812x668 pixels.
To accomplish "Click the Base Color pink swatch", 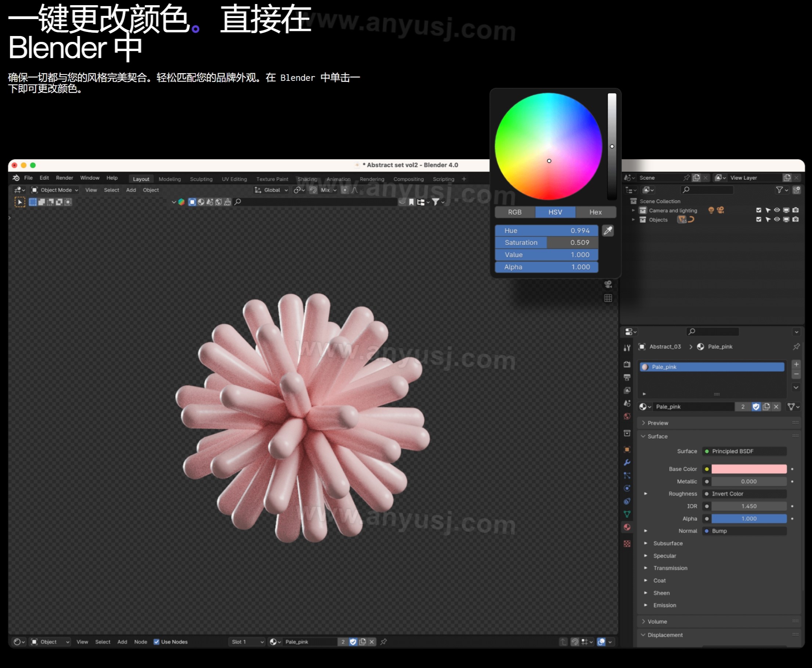I will pyautogui.click(x=749, y=469).
